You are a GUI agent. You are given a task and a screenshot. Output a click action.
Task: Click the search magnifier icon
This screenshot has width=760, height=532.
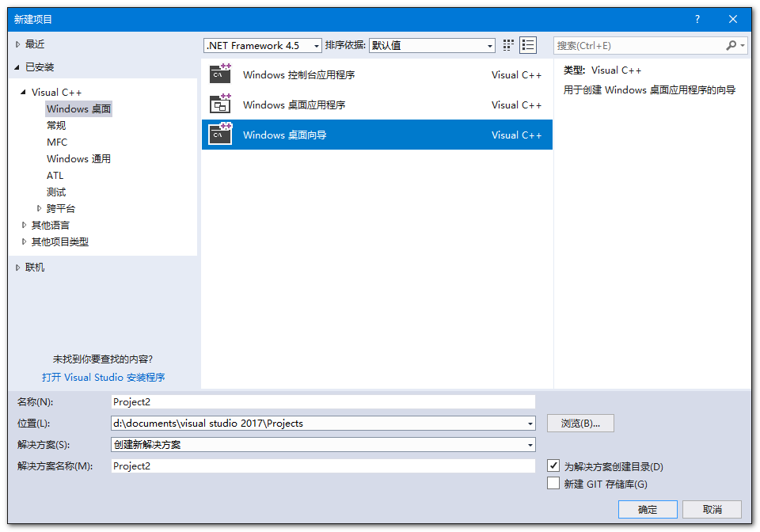pyautogui.click(x=731, y=45)
